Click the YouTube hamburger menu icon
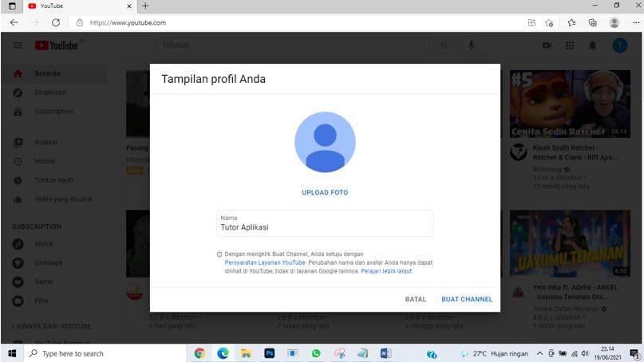The image size is (644, 362). tap(18, 46)
